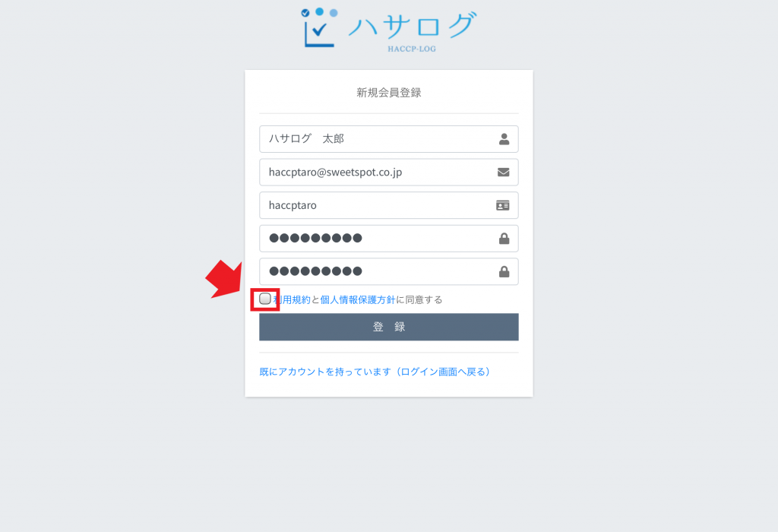Click the lock icon in first password field
This screenshot has width=778, height=532.
pos(504,239)
